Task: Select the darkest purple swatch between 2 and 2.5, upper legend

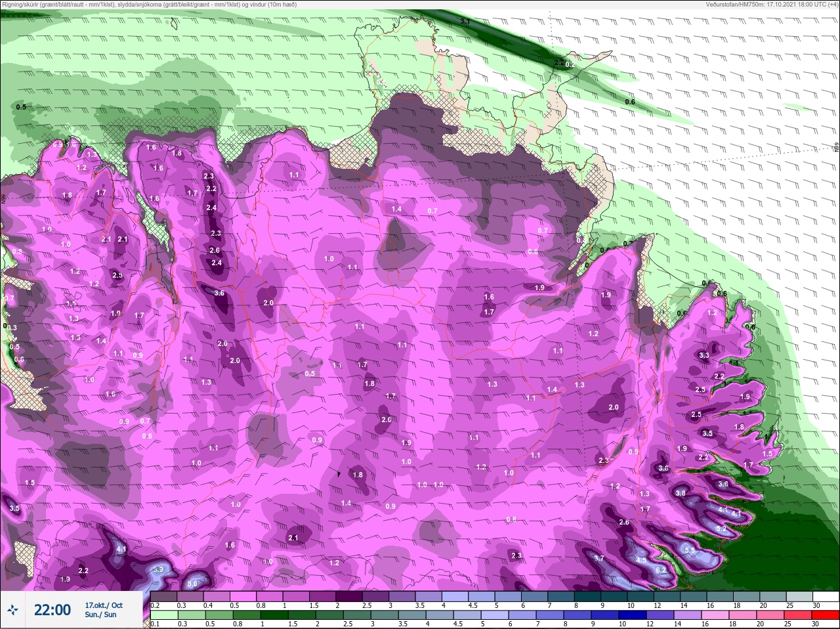Action: [x=350, y=597]
